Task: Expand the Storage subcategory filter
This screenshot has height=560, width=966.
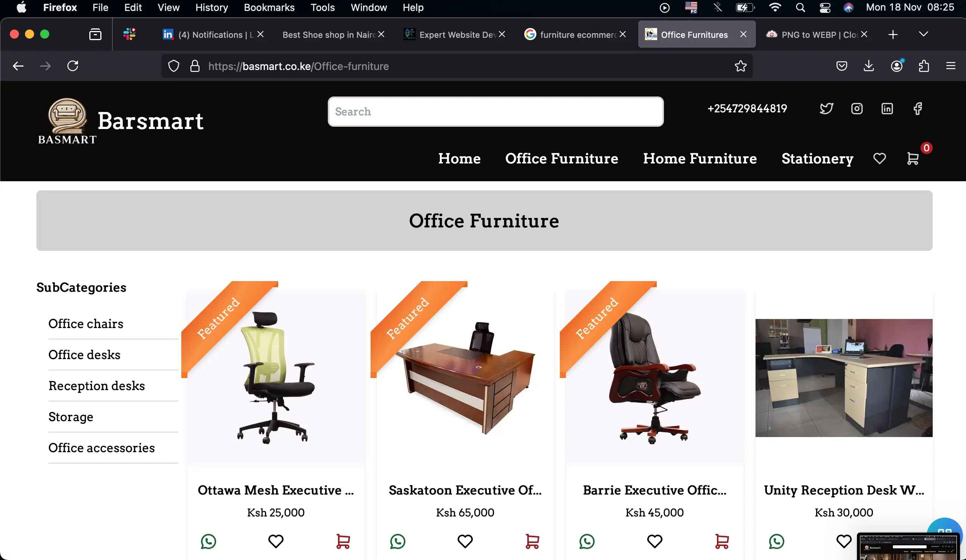Action: (71, 417)
